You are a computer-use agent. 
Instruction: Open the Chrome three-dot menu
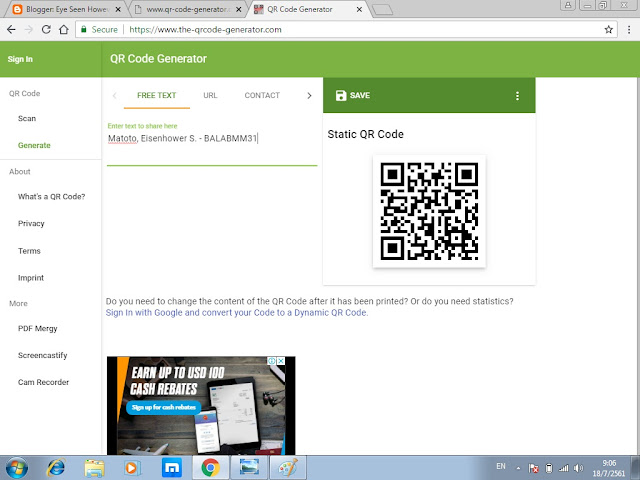[629, 29]
